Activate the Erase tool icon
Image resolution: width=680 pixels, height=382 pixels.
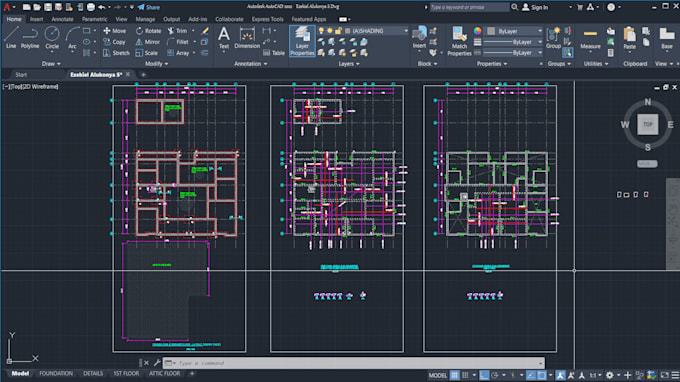[x=205, y=31]
